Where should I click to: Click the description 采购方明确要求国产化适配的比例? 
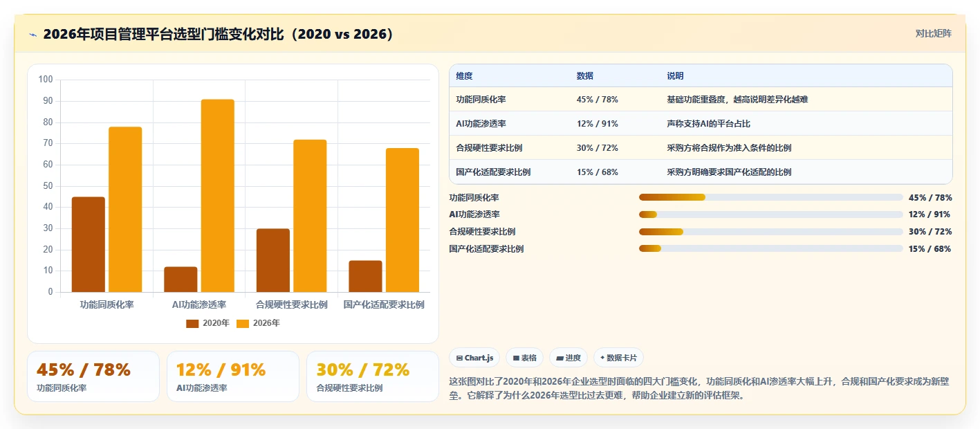pos(729,172)
